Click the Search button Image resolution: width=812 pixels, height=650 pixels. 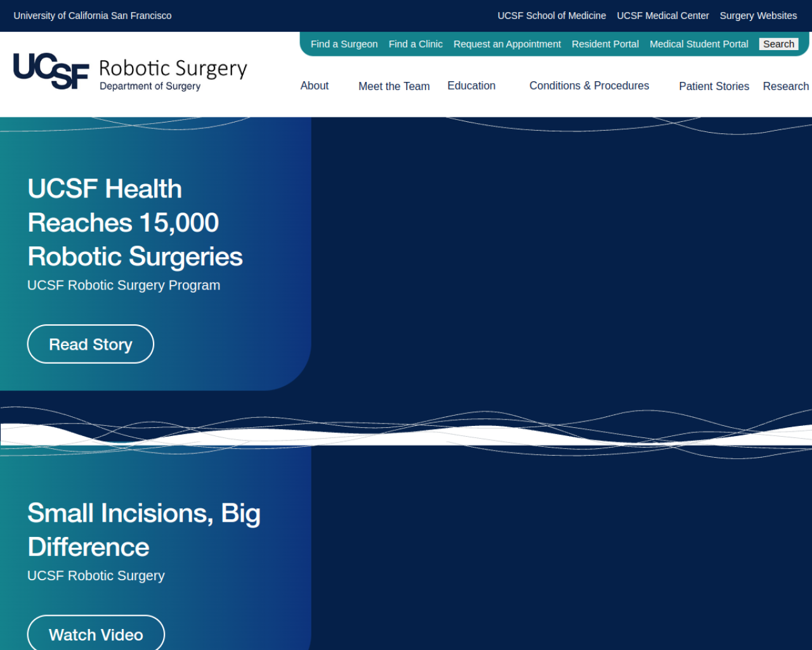click(778, 44)
